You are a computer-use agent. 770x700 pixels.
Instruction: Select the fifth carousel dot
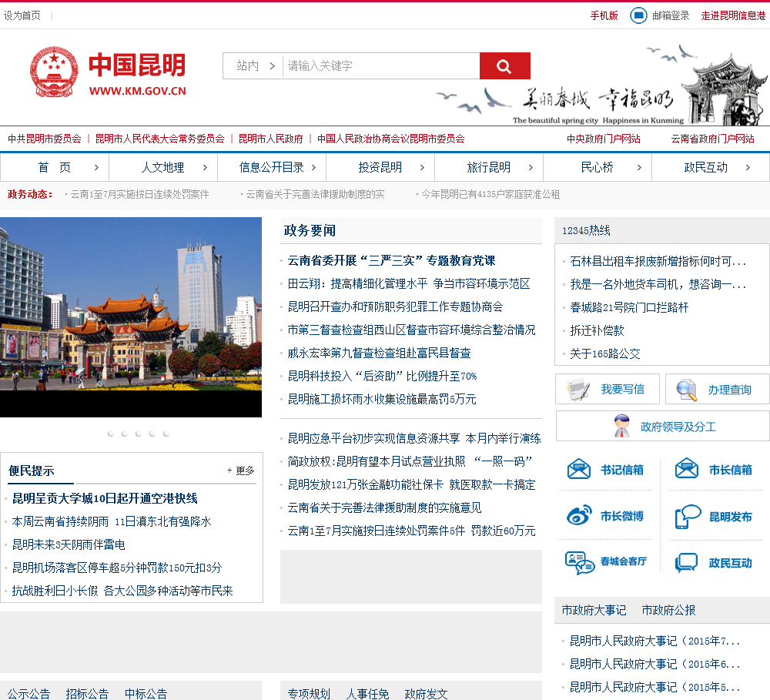166,434
